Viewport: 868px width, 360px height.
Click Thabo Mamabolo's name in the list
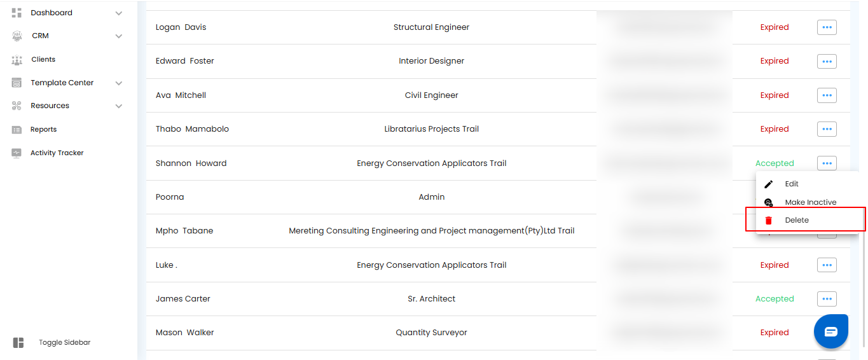point(192,129)
